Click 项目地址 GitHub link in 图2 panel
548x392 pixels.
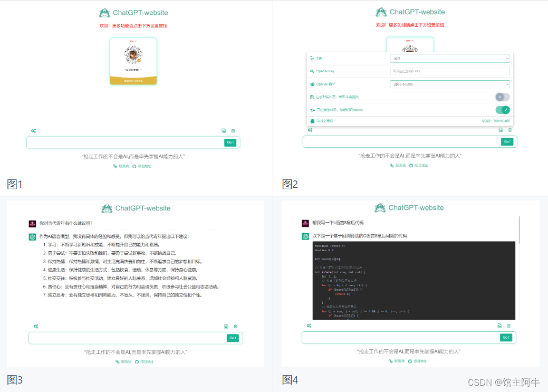(x=419, y=166)
